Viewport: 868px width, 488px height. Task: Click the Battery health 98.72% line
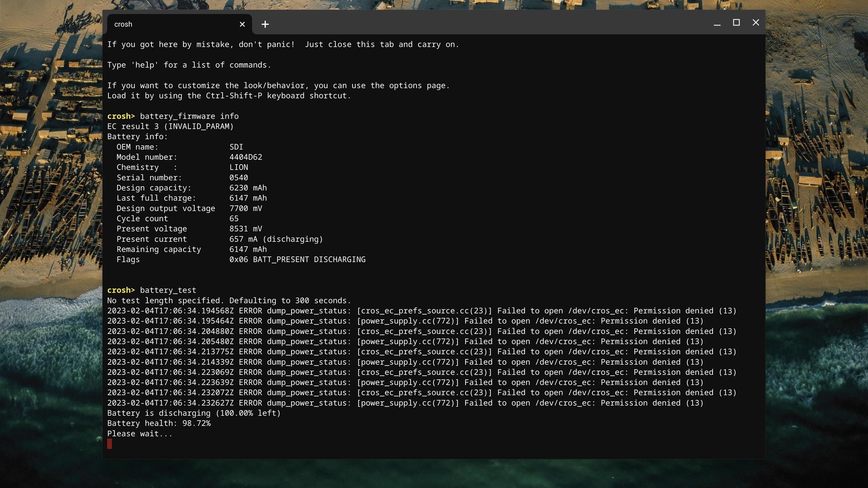[x=159, y=423]
